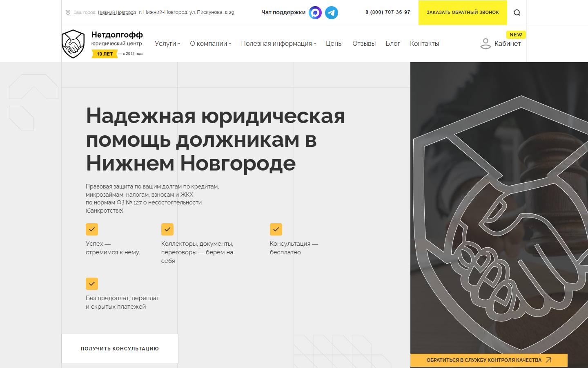
Task: Click the checkmark icon above Консультация — бесплатно
Action: (276, 229)
